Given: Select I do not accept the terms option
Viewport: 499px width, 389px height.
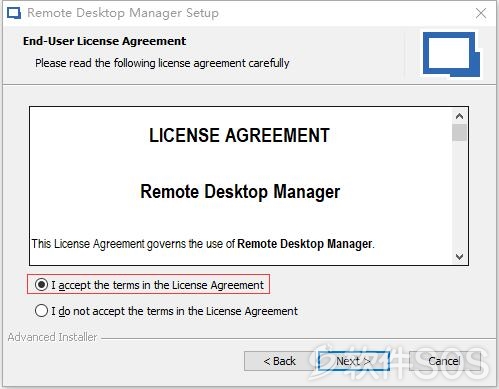Looking at the screenshot, I should pos(41,311).
